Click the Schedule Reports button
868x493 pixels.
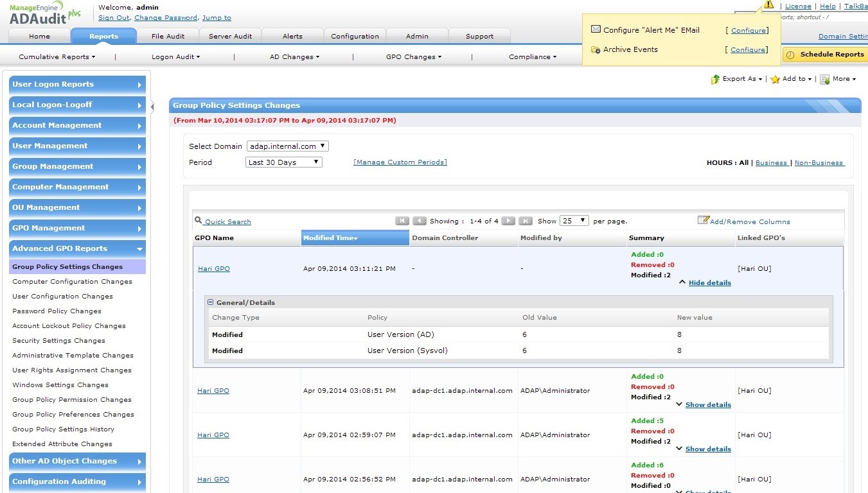click(825, 55)
